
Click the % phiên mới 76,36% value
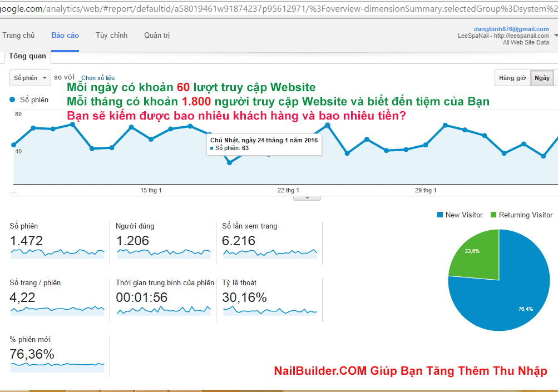coord(32,354)
